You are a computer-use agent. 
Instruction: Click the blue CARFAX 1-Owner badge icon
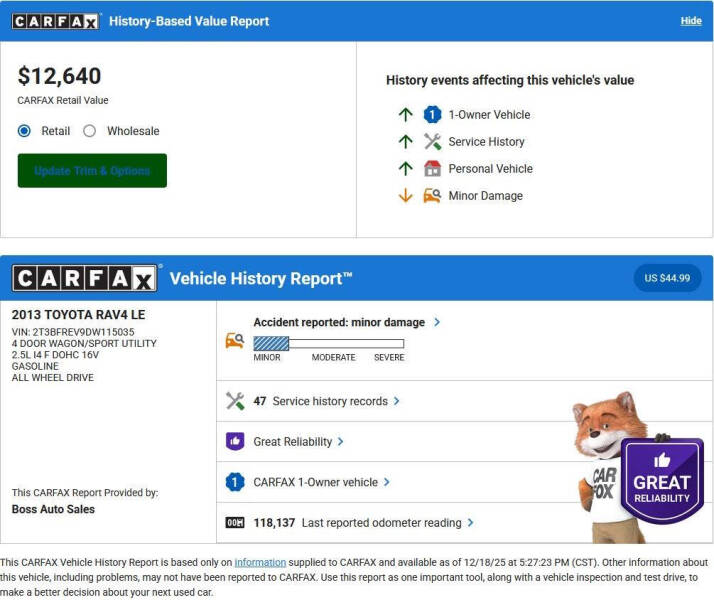(x=235, y=482)
